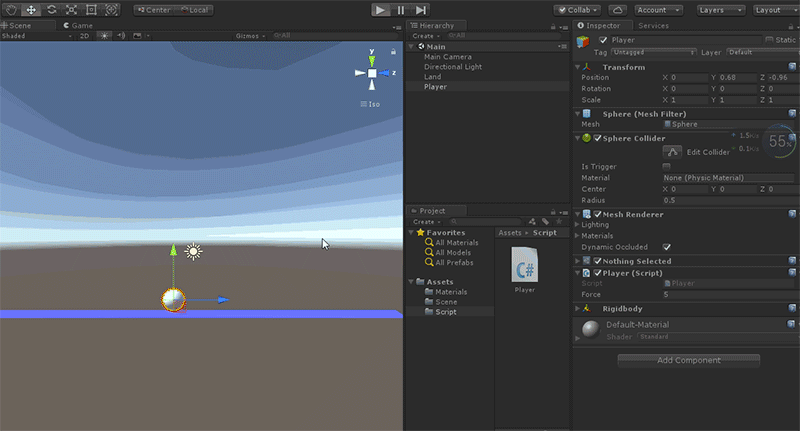Disable the Mesh Renderer component
The height and width of the screenshot is (431, 800).
(597, 214)
